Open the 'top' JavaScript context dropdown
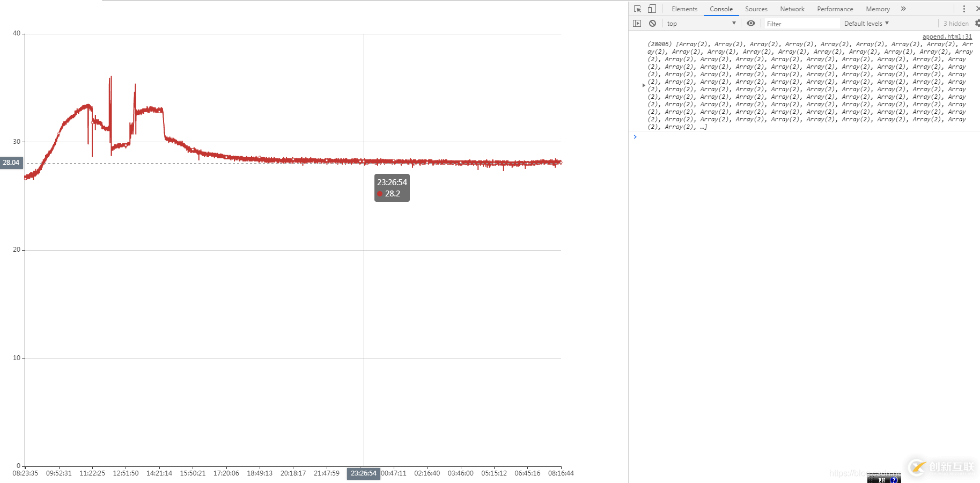980x483 pixels. tap(701, 24)
